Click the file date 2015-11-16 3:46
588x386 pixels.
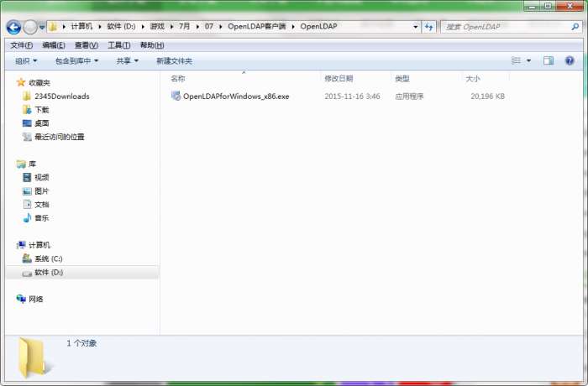point(352,96)
